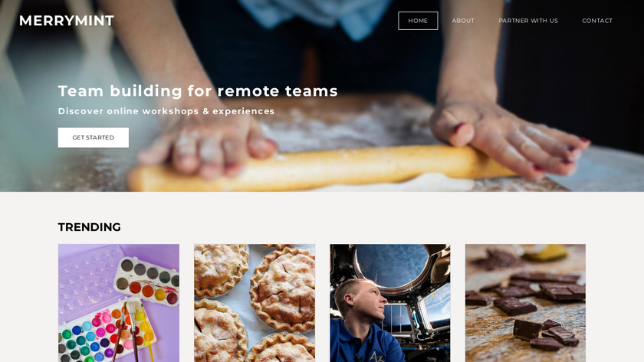Click the 'Team building for remote teams' headline
Viewport: 644px width, 362px height.
pyautogui.click(x=198, y=90)
